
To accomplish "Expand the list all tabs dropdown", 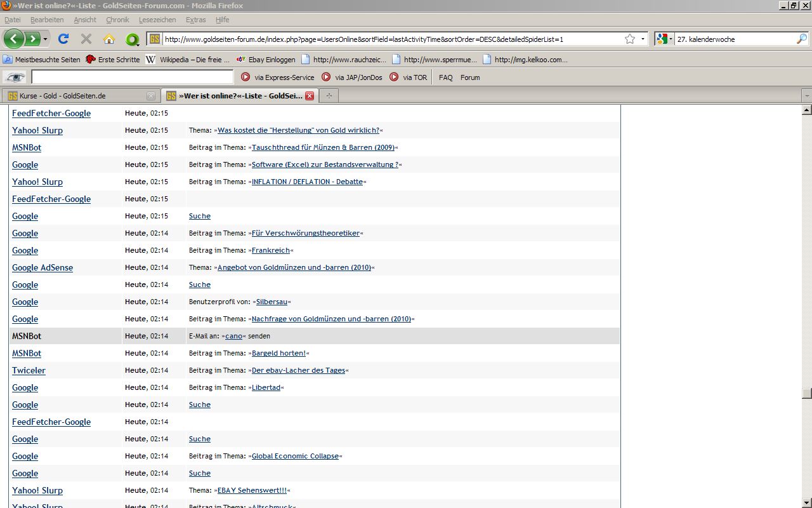I will point(807,96).
